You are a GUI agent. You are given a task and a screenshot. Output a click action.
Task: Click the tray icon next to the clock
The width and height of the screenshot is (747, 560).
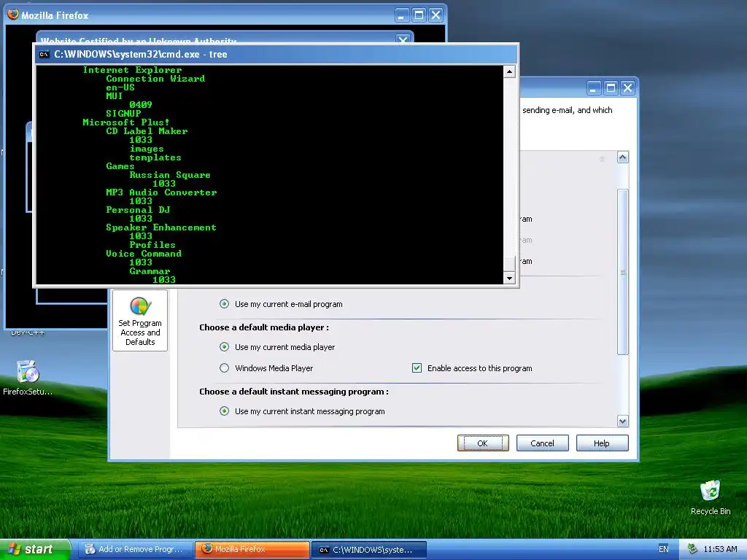pyautogui.click(x=692, y=549)
